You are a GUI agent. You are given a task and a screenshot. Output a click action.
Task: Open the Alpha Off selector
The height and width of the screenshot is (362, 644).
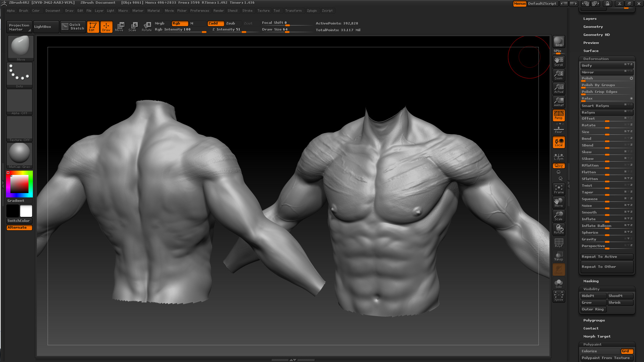point(19,102)
